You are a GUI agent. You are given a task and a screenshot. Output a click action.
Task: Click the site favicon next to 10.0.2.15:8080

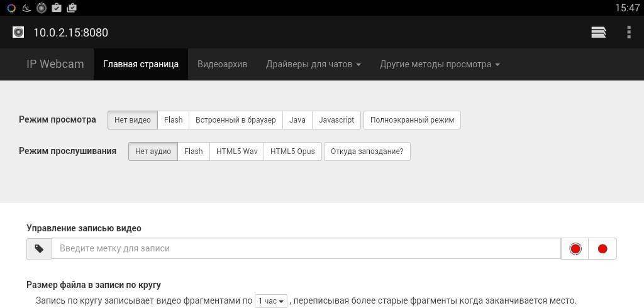click(x=18, y=33)
